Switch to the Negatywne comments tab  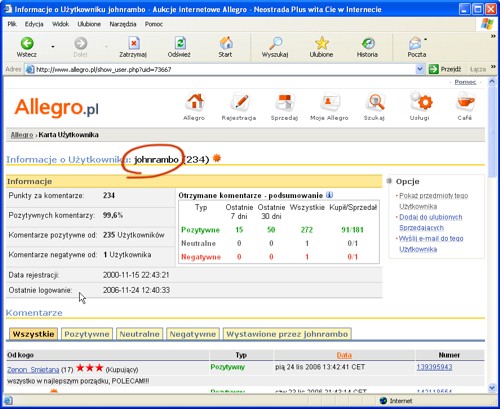(x=193, y=334)
